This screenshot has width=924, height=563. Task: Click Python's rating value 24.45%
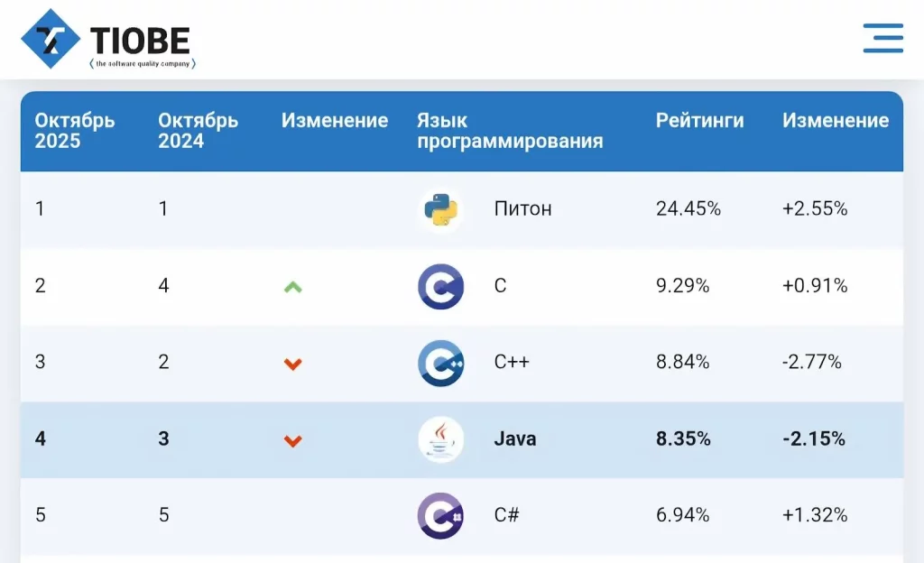coord(688,208)
